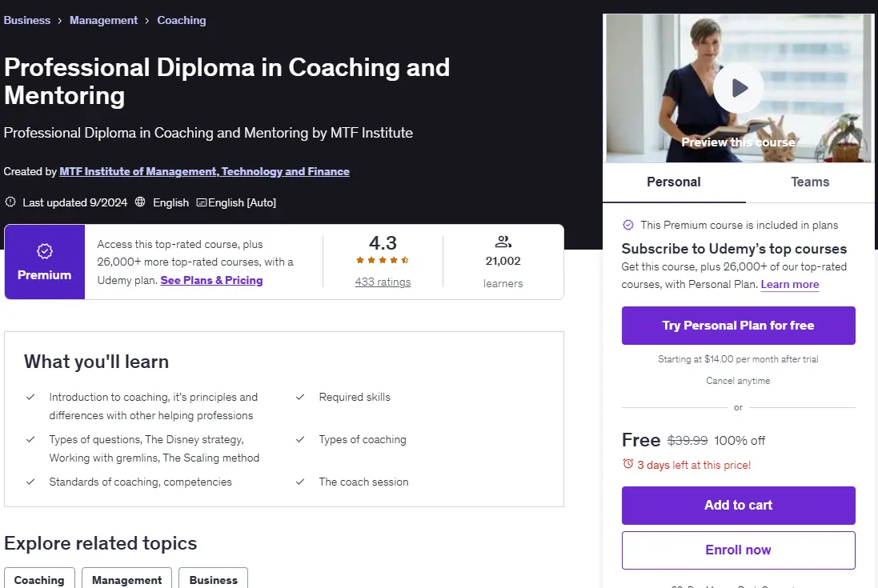The width and height of the screenshot is (878, 588).
Task: Click checkmark beside Introduction to coaching
Action: (30, 397)
